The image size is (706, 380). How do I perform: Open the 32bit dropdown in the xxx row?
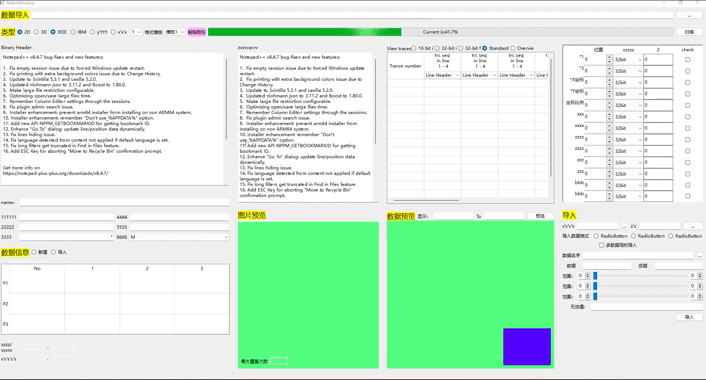629,117
